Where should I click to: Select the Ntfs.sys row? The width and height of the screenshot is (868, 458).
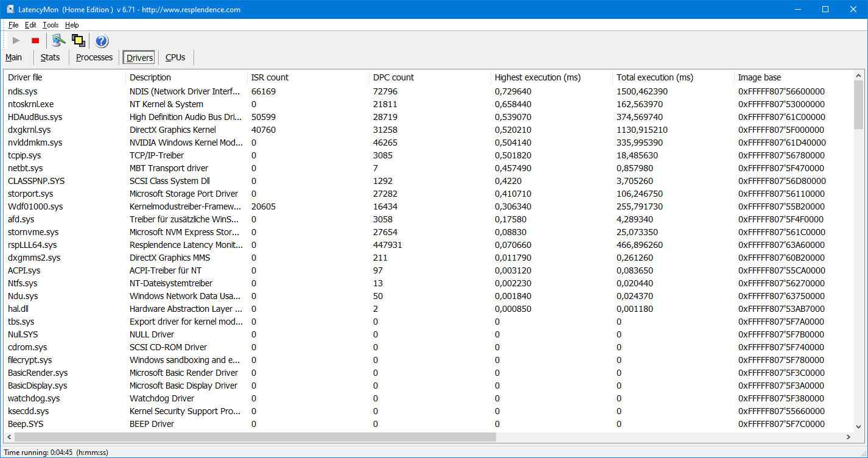pos(429,283)
